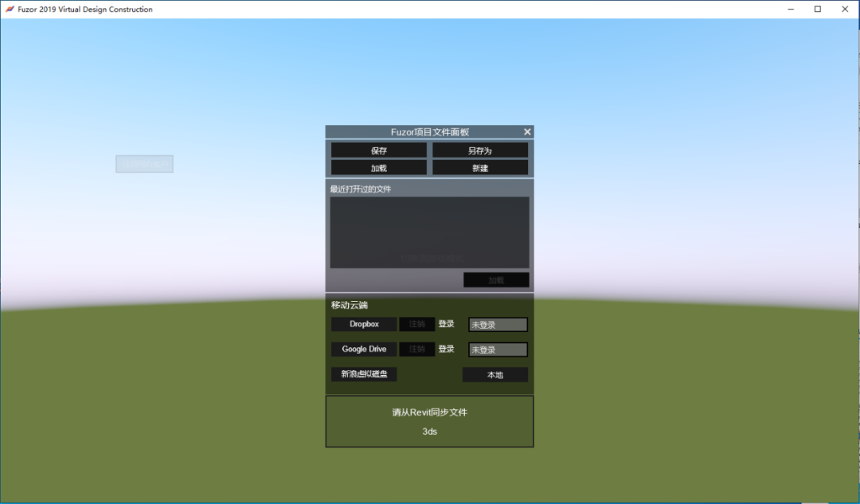The image size is (860, 504).
Task: Click the 3ds text in bottom box
Action: [429, 432]
